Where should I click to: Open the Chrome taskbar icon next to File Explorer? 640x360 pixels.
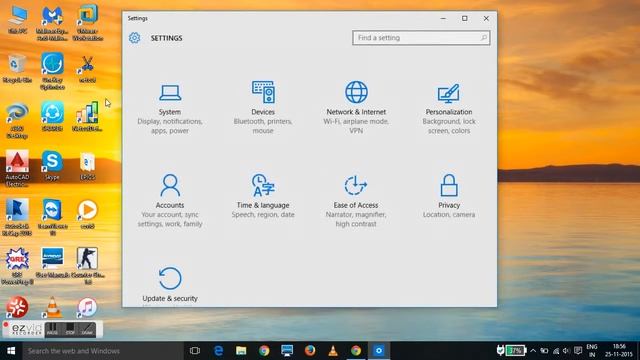(264, 351)
